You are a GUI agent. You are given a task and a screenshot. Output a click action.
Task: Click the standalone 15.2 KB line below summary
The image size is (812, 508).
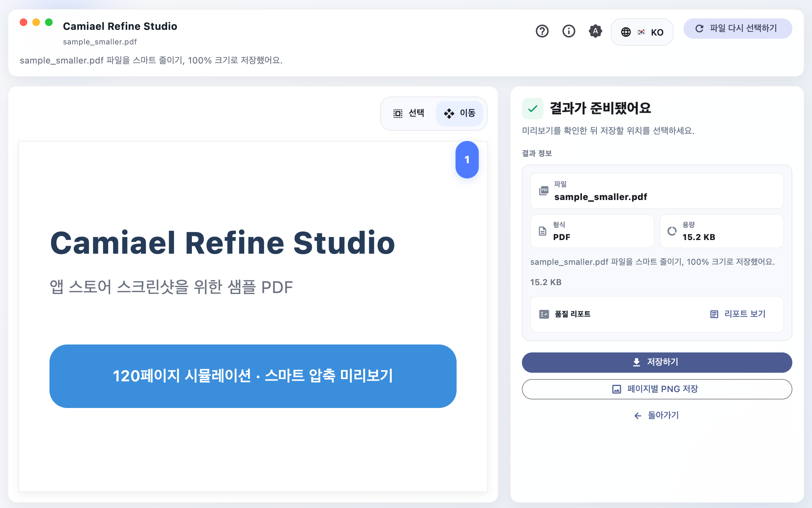coord(546,282)
